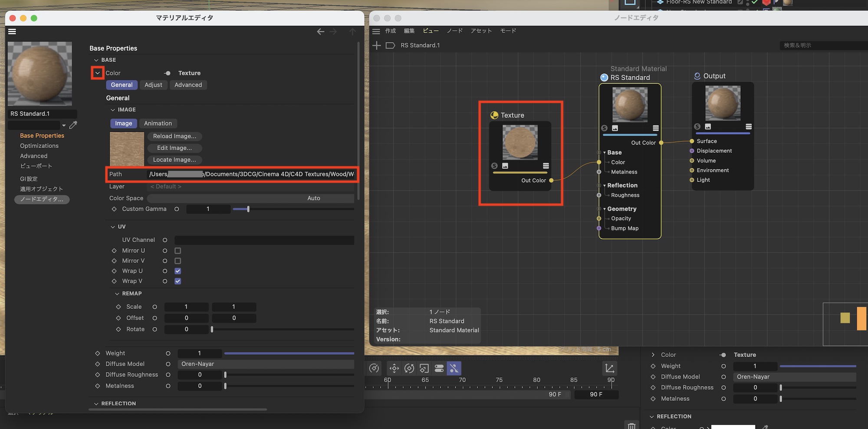The image size is (868, 429).
Task: Disable the Wrap U checkbox
Action: pos(178,271)
